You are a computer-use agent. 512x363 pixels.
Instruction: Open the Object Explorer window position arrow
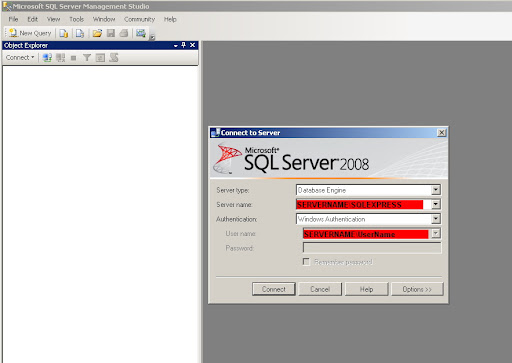(x=176, y=46)
